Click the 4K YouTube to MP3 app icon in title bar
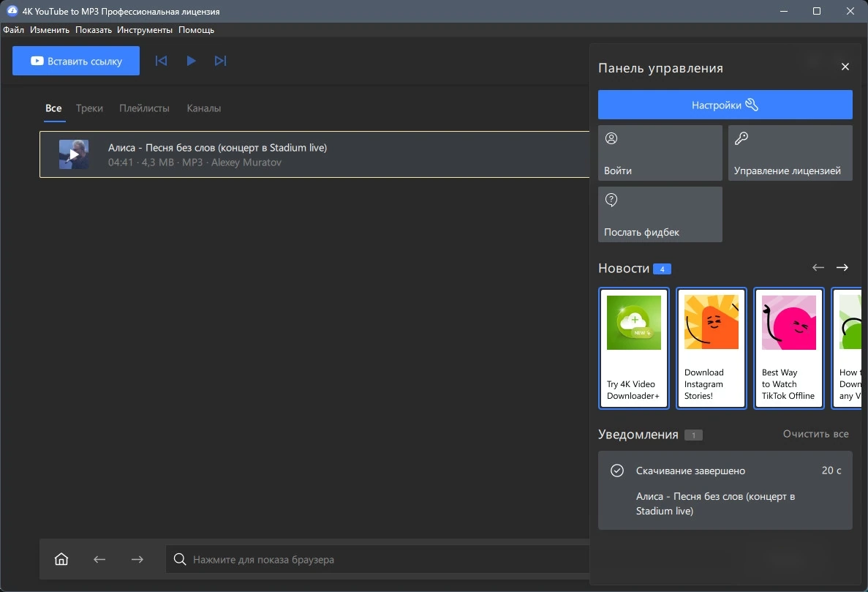Screen dimensions: 868x592 pyautogui.click(x=12, y=10)
